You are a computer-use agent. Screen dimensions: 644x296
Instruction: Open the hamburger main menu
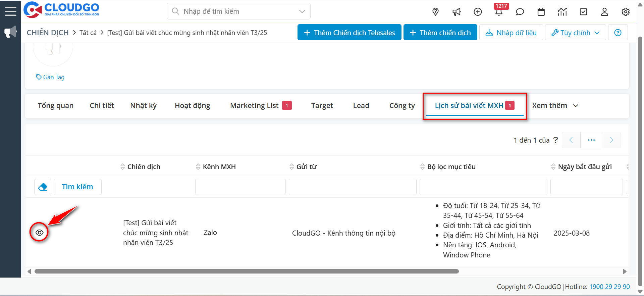click(10, 11)
